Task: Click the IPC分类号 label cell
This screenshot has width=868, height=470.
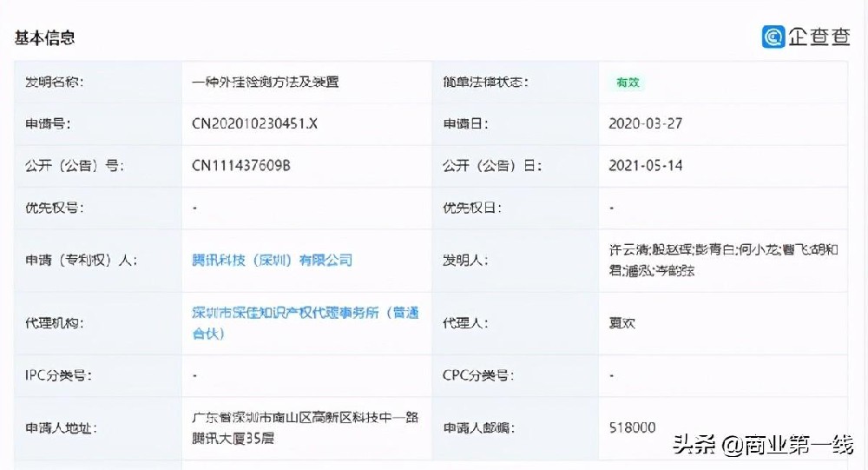Action: [98, 375]
